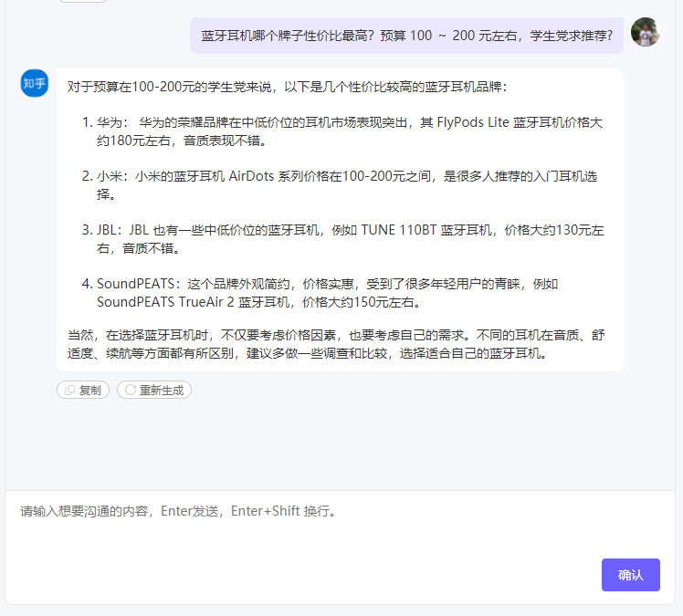This screenshot has width=683, height=616.
Task: Click the 复制 copy button
Action: [x=83, y=390]
